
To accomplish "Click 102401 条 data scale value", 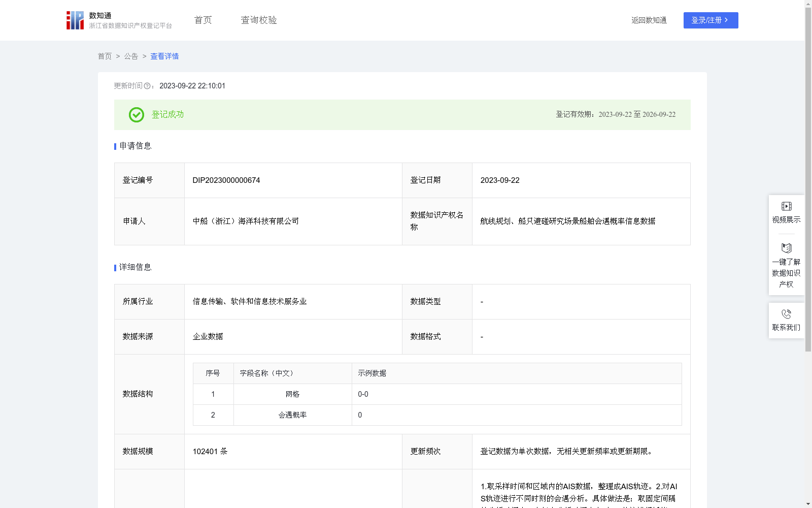I will 210,452.
